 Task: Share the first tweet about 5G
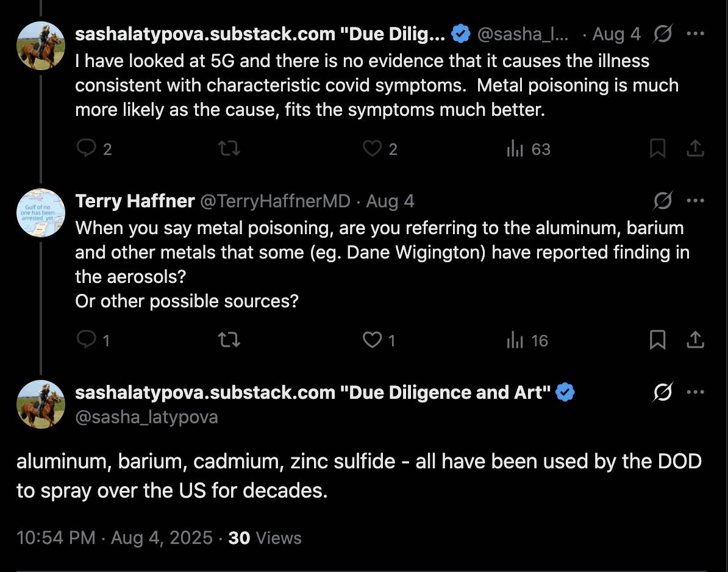tap(695, 149)
